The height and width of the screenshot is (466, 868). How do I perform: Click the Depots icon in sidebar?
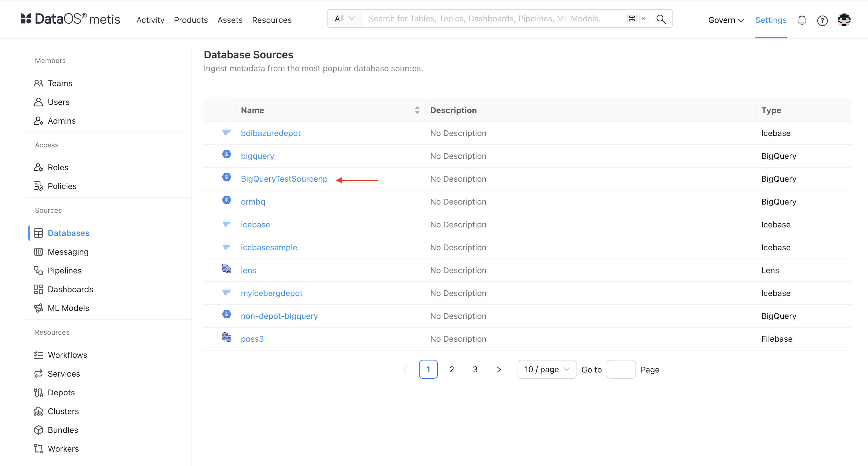pyautogui.click(x=38, y=393)
